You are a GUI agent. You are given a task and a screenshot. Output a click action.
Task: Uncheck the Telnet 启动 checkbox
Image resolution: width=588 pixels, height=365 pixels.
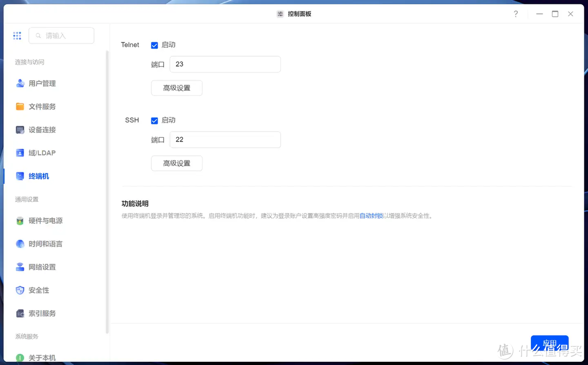154,45
